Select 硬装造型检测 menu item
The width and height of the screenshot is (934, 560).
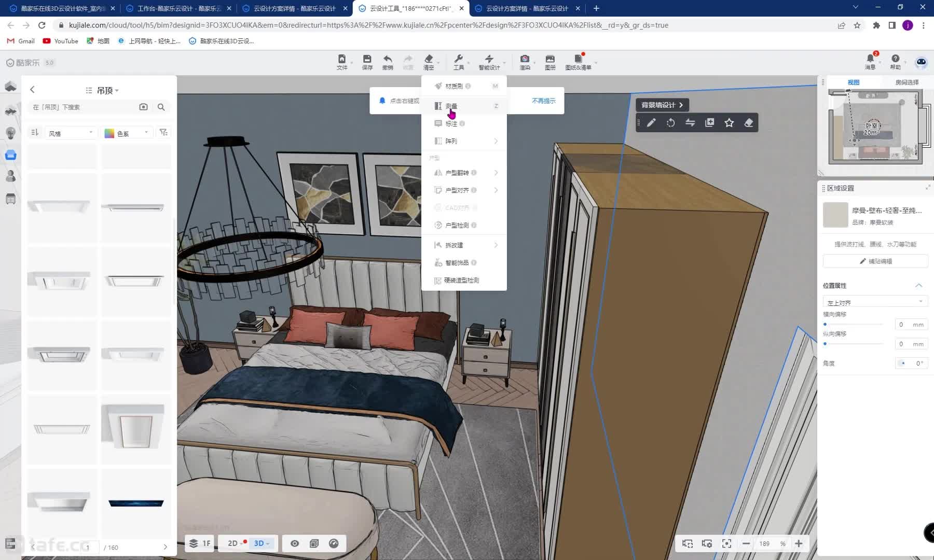(x=464, y=280)
